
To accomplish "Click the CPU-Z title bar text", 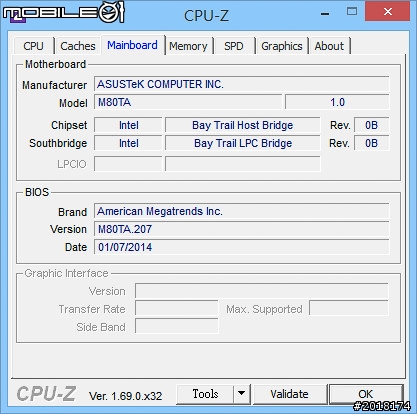I will 206,16.
